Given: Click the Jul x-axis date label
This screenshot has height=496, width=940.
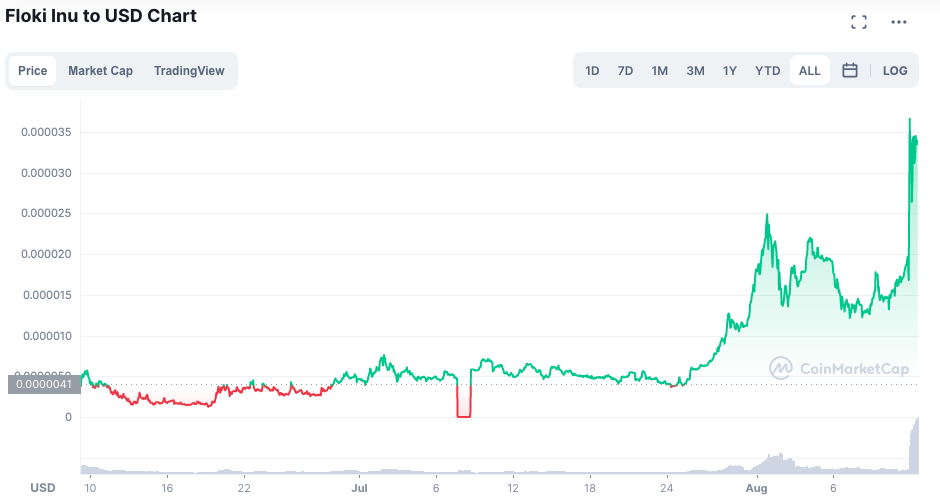Looking at the screenshot, I should (359, 488).
